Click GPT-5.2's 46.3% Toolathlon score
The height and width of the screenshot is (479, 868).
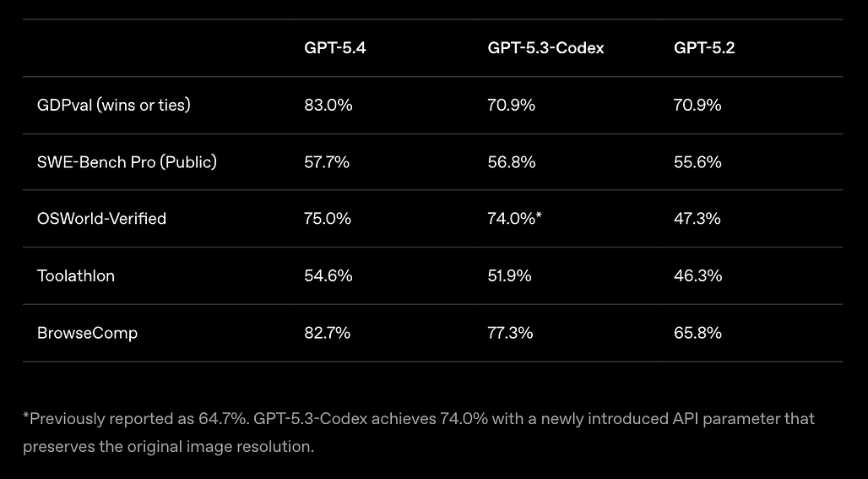[697, 275]
